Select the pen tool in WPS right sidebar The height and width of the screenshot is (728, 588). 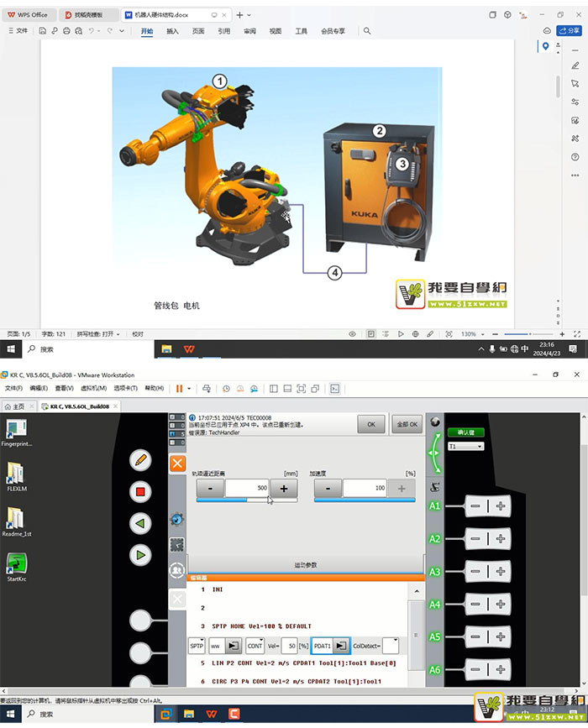[x=575, y=65]
